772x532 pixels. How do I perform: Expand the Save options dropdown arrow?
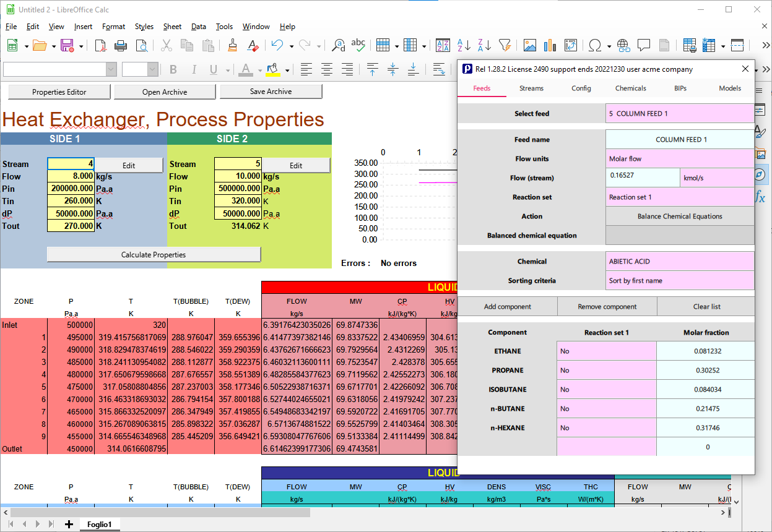pyautogui.click(x=80, y=45)
